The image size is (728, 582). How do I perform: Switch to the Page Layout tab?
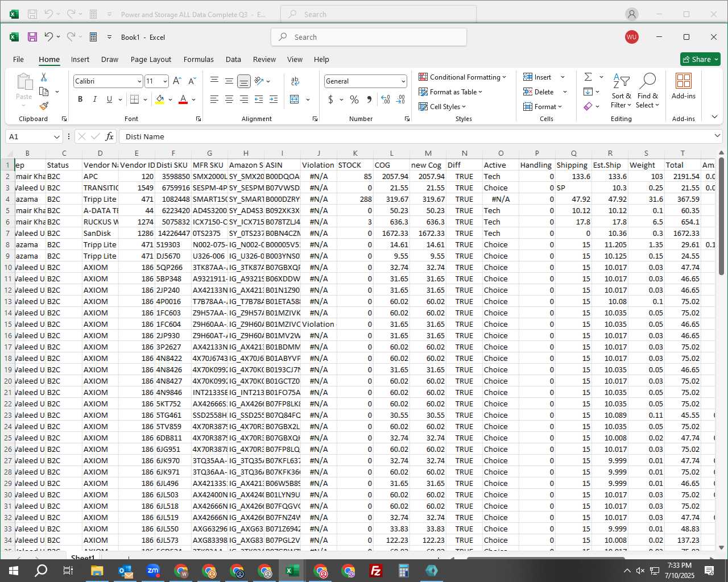pyautogui.click(x=151, y=59)
